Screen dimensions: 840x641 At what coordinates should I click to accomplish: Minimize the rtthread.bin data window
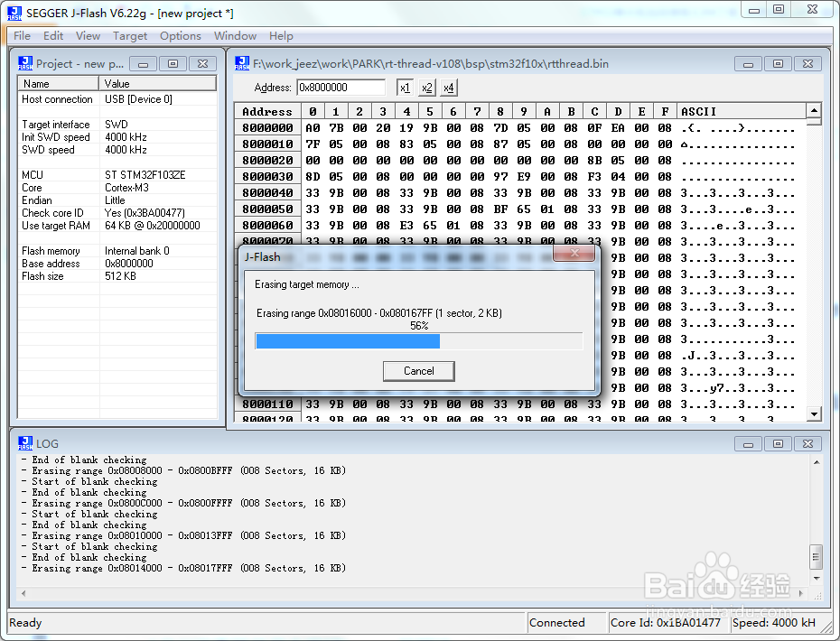749,64
